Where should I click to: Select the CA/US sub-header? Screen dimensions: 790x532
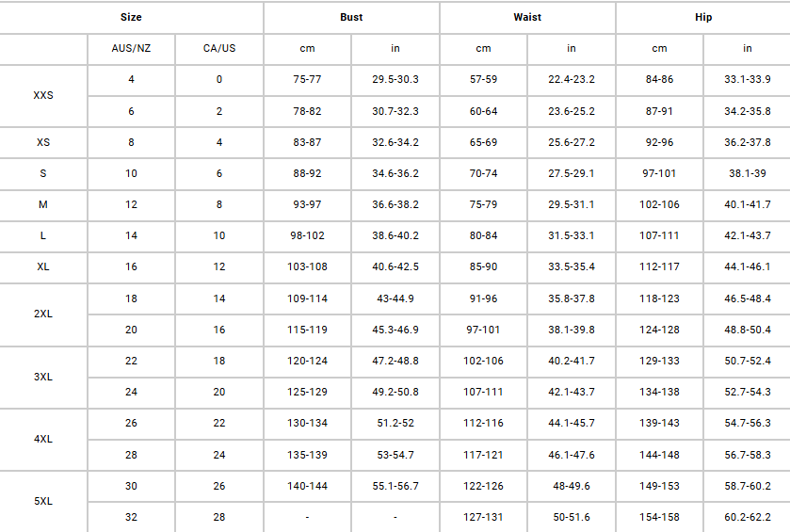(219, 48)
